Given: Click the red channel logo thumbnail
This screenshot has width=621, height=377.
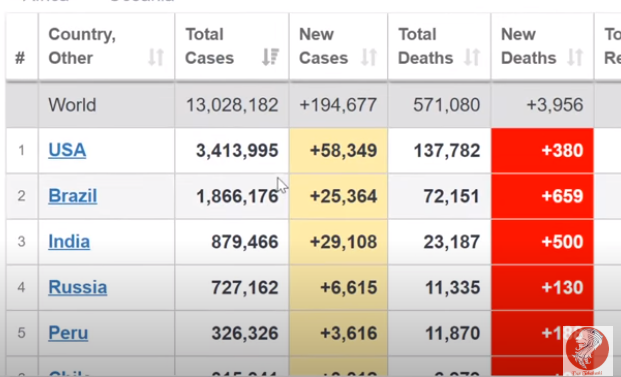Looking at the screenshot, I should [x=588, y=350].
